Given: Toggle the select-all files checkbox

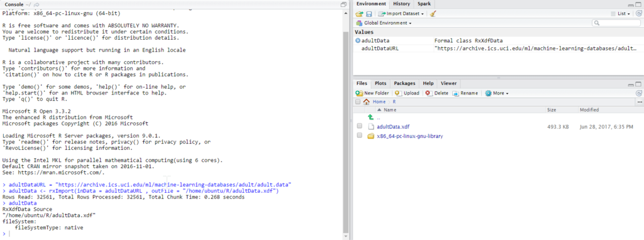Looking at the screenshot, I should click(358, 101).
